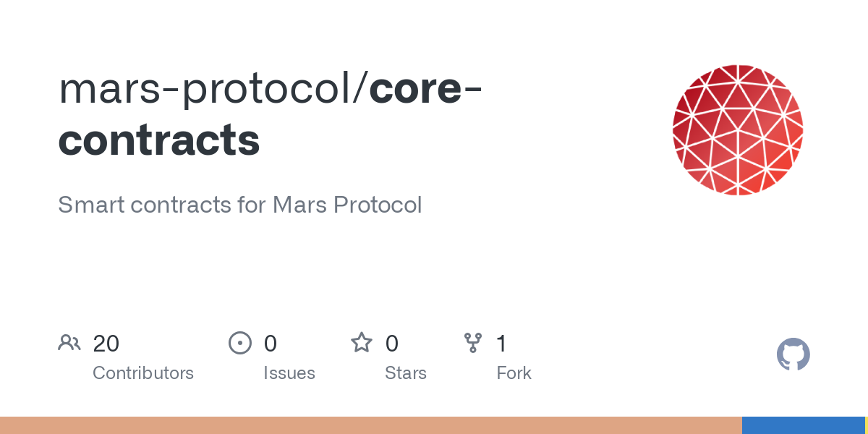The width and height of the screenshot is (868, 434).
Task: Click the blue segment of the language bar
Action: pos(803,425)
